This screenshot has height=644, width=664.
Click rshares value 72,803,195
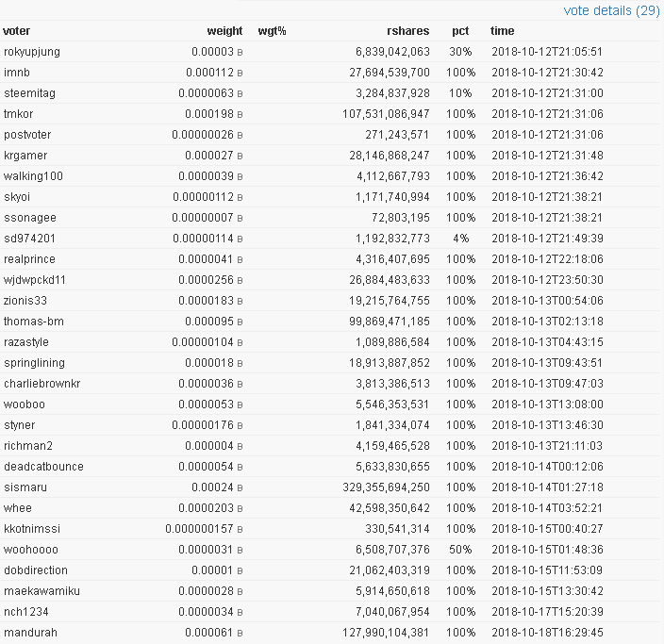401,218
